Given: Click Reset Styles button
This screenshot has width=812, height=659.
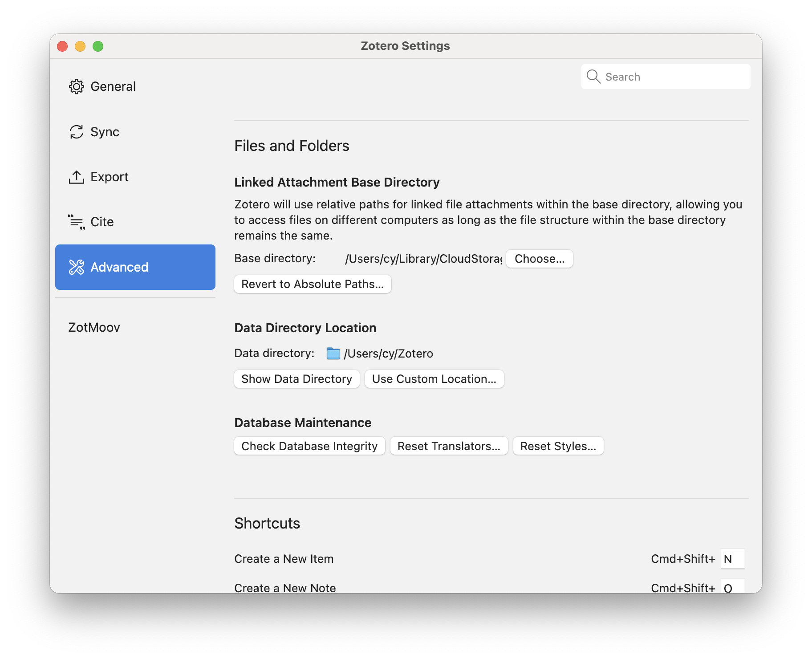Looking at the screenshot, I should tap(558, 446).
